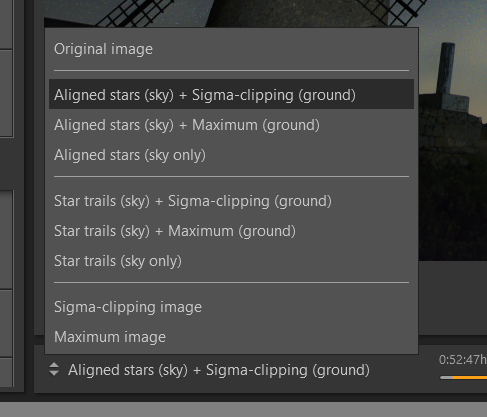Choose Aligned stars (sky) + Sigma-clipping (ground) entry
Image resolution: width=487 pixels, height=417 pixels.
tap(231, 94)
